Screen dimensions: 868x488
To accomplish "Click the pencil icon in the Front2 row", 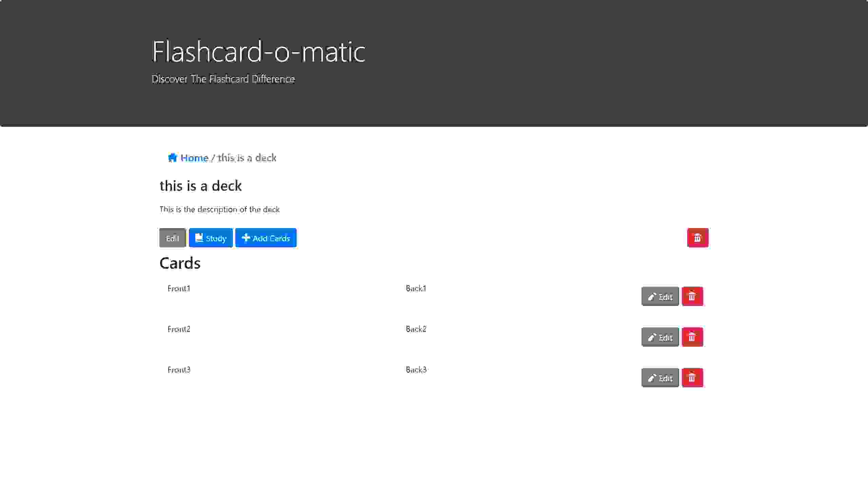I will (x=652, y=338).
